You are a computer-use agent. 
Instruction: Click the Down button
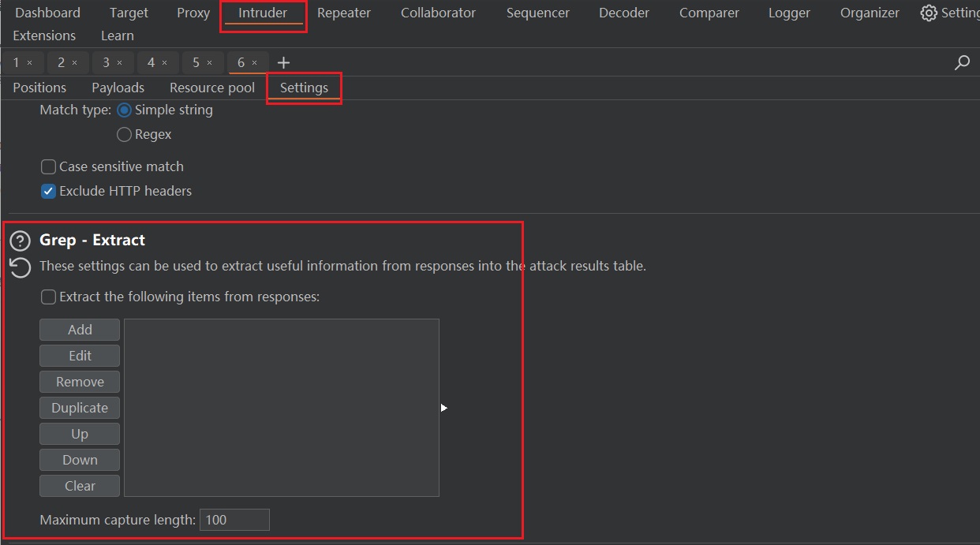[x=80, y=460]
